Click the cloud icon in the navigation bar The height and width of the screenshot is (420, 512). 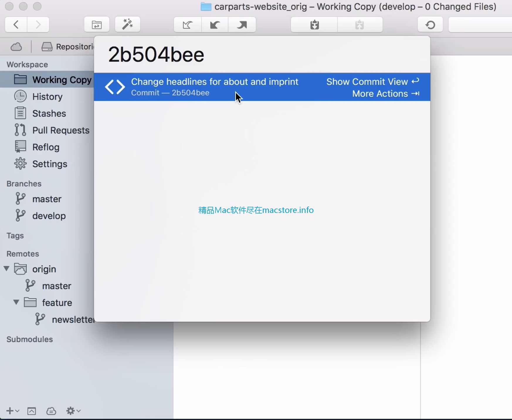16,47
